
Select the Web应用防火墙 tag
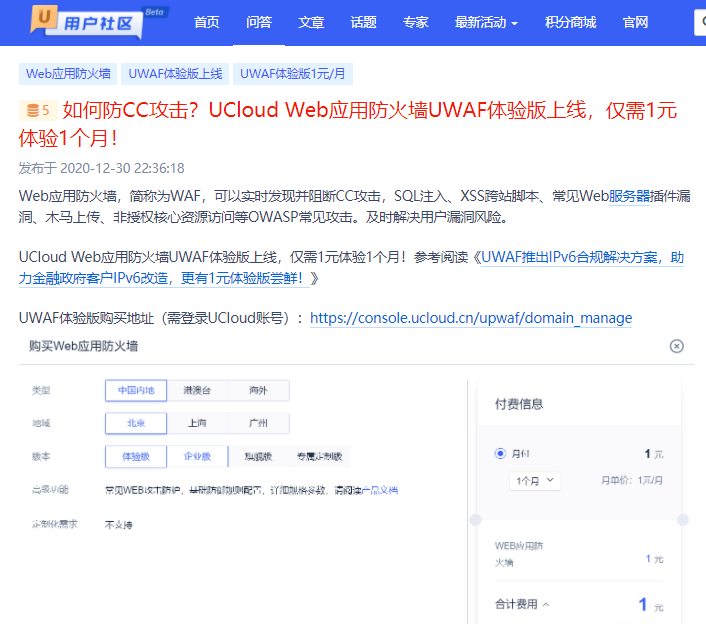pyautogui.click(x=68, y=74)
